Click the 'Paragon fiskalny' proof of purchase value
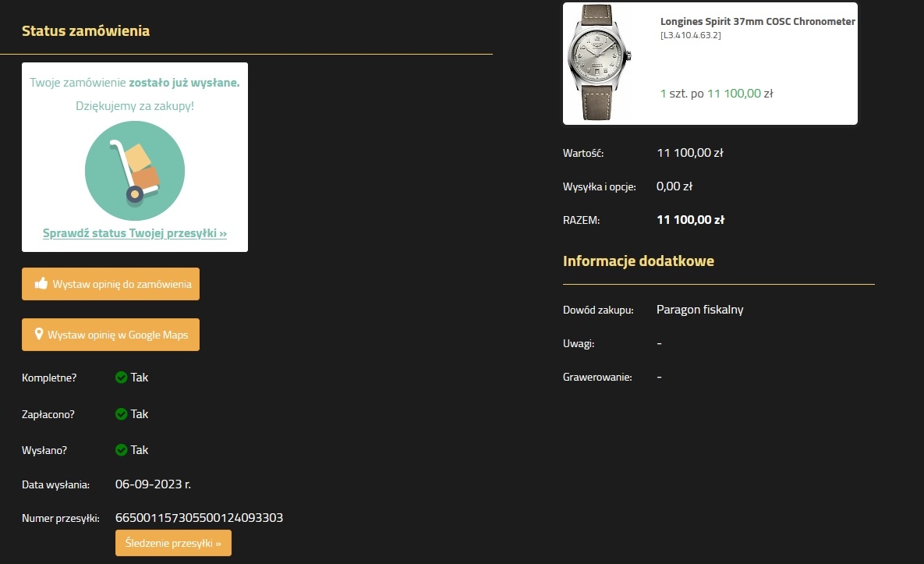Image resolution: width=924 pixels, height=564 pixels. pos(699,310)
